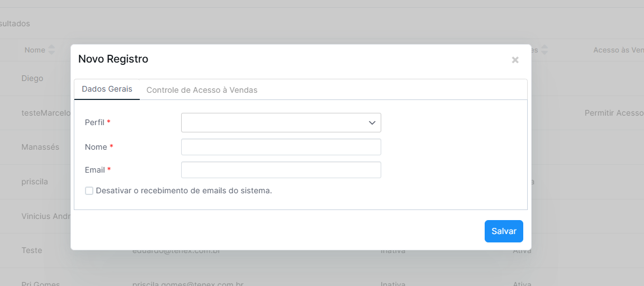Image resolution: width=644 pixels, height=286 pixels.
Task: Click the row named Teste
Action: pos(32,250)
